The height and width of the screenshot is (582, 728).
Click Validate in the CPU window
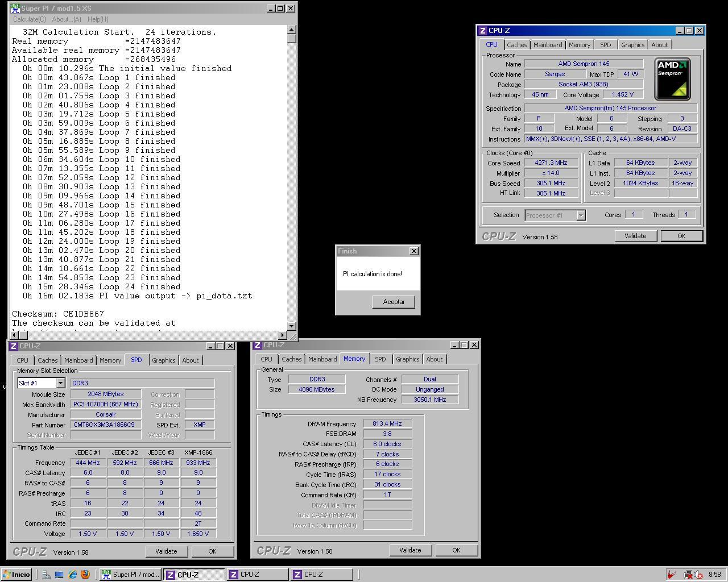(635, 236)
